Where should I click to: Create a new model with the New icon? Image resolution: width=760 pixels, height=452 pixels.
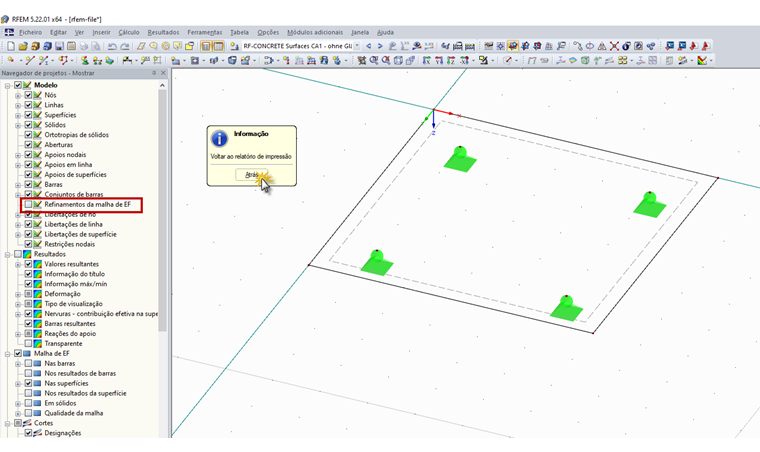pos(11,46)
